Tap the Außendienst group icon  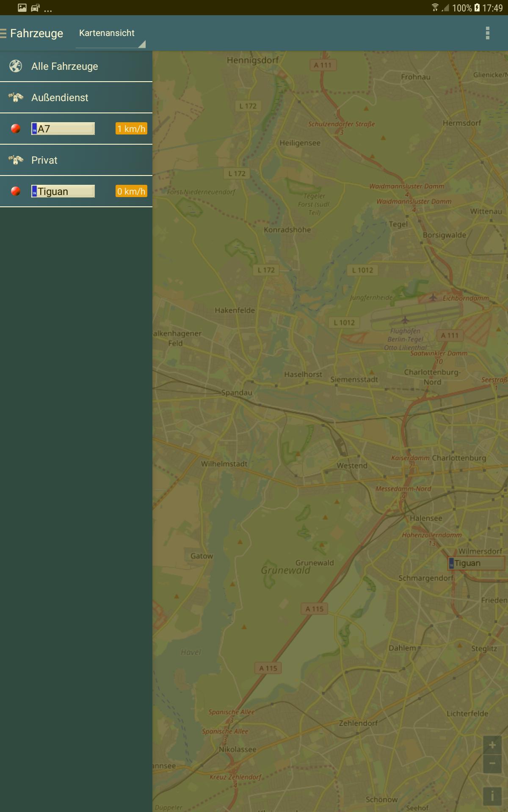pyautogui.click(x=16, y=98)
